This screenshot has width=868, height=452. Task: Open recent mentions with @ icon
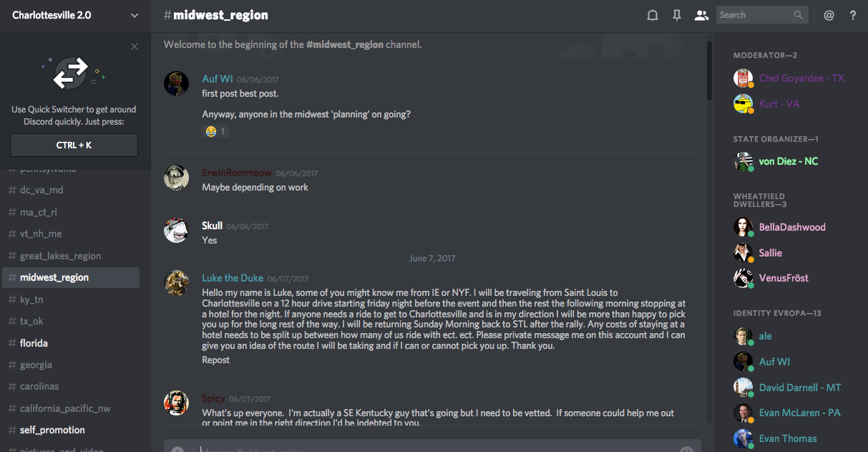[x=829, y=15]
